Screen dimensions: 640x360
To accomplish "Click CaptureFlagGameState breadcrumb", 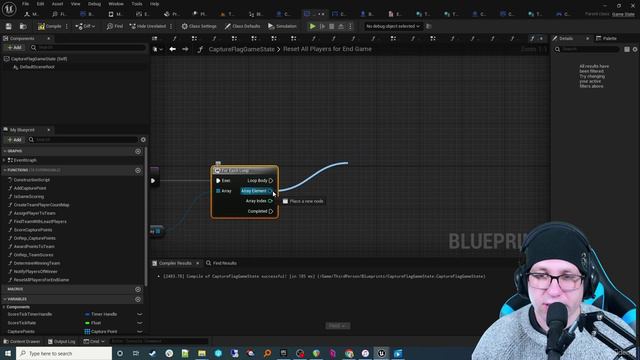I will (241, 49).
